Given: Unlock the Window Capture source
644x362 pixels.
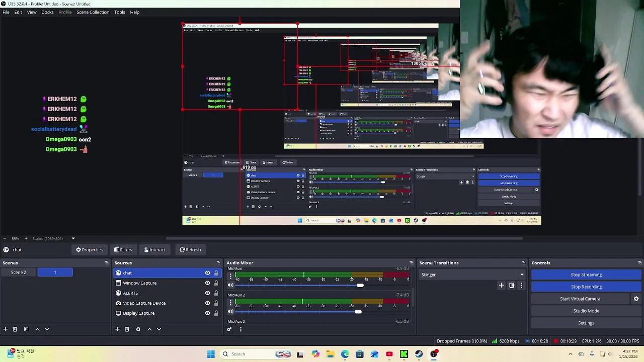Looking at the screenshot, I should pyautogui.click(x=216, y=283).
